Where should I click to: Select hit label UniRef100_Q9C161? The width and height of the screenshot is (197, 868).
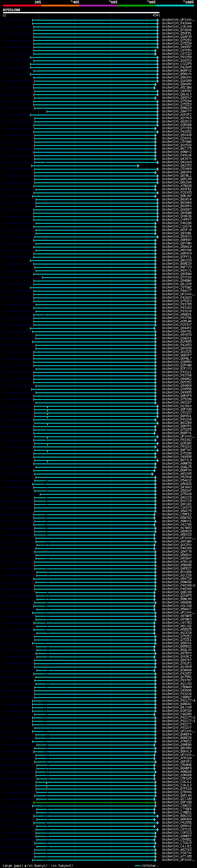[177, 504]
